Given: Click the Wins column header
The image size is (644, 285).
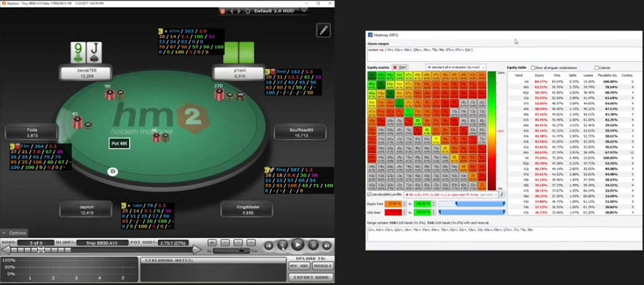Looking at the screenshot, I should coord(556,76).
